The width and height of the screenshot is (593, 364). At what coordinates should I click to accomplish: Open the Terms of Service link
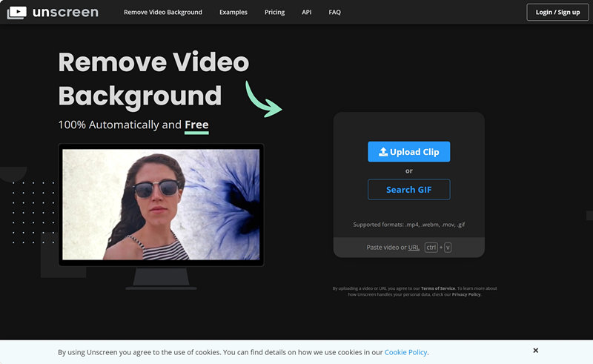[x=438, y=288]
